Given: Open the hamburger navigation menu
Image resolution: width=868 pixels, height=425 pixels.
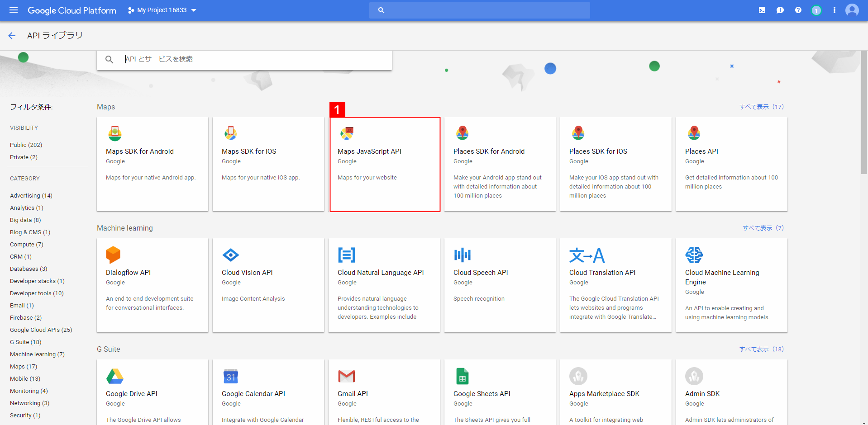Looking at the screenshot, I should (x=14, y=10).
